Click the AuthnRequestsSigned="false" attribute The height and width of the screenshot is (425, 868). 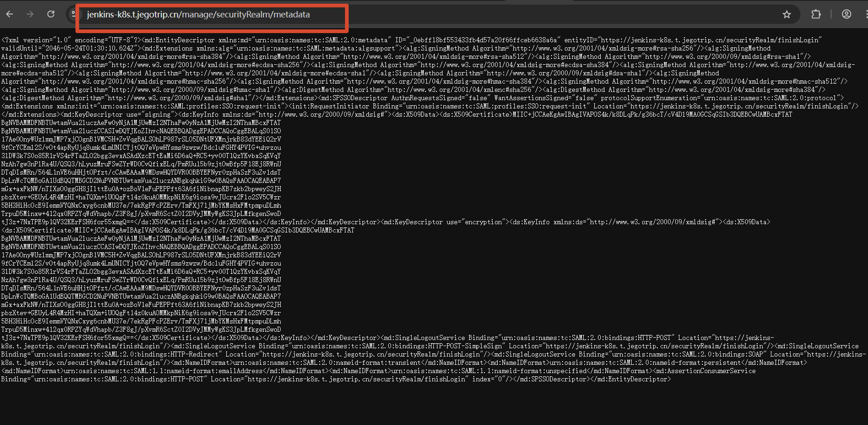coord(441,98)
